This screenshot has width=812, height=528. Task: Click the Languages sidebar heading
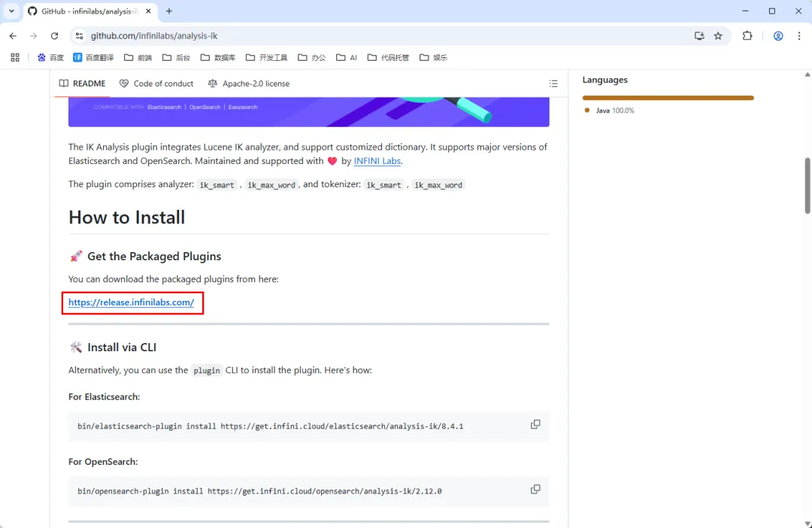[x=604, y=80]
